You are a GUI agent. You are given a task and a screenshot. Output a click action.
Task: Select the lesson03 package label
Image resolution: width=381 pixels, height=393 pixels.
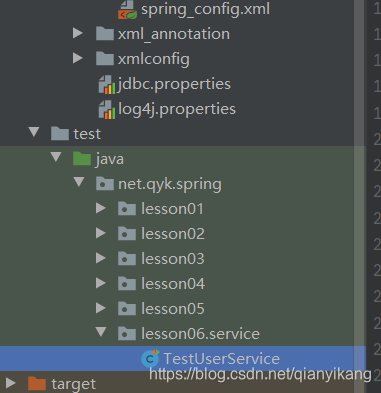(173, 259)
